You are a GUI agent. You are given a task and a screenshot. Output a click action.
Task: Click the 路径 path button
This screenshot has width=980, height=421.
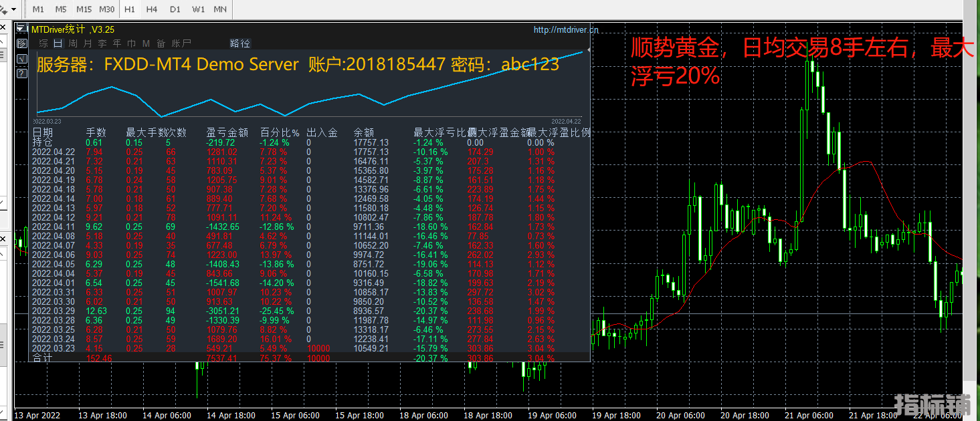pos(240,43)
